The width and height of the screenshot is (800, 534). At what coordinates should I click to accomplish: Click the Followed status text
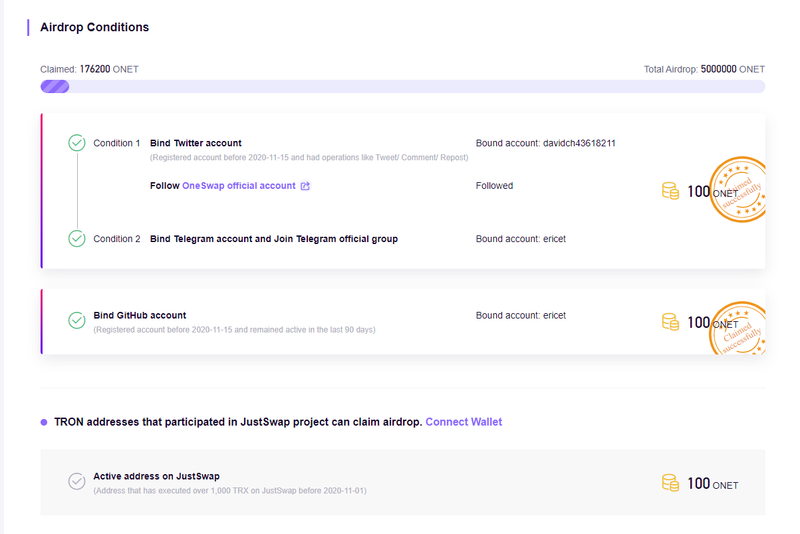pos(494,186)
